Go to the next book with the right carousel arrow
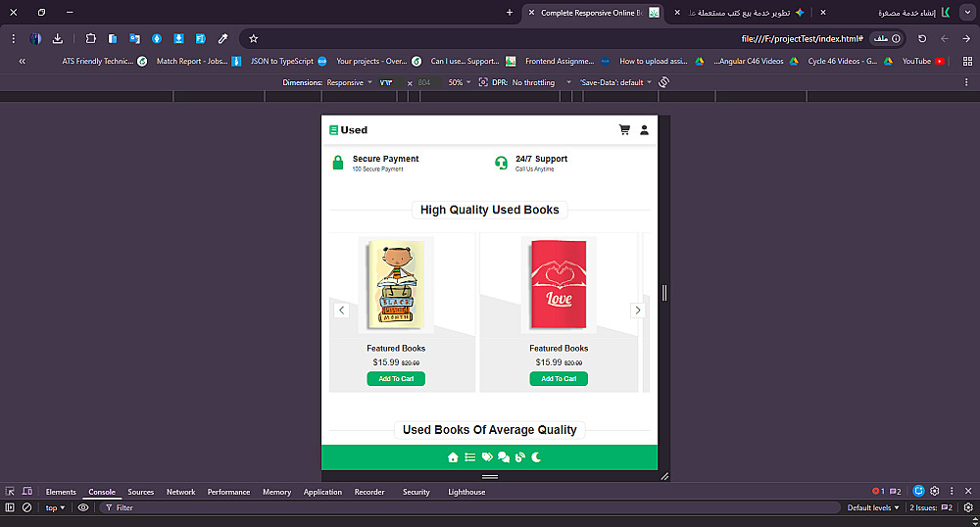Screen dimensions: 980x527 pos(638,310)
